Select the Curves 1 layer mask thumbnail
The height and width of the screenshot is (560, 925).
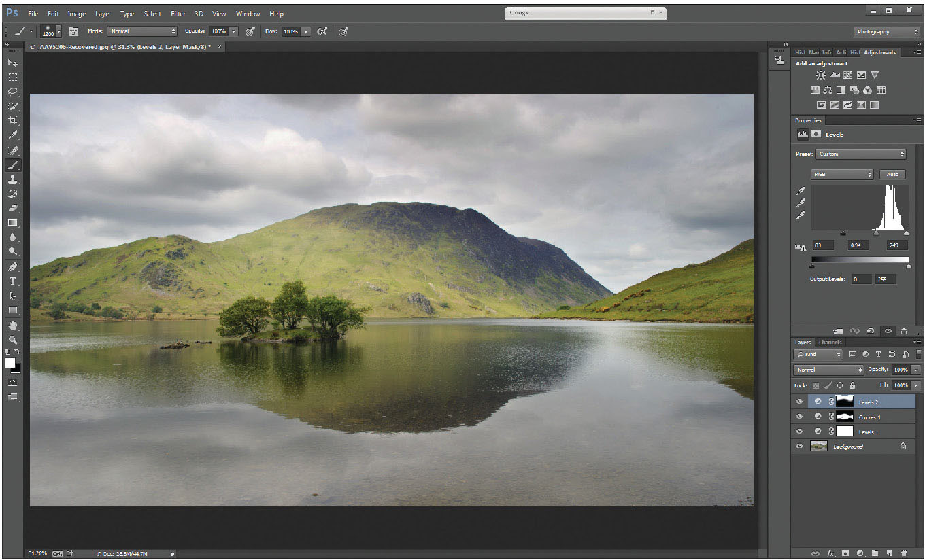[844, 417]
